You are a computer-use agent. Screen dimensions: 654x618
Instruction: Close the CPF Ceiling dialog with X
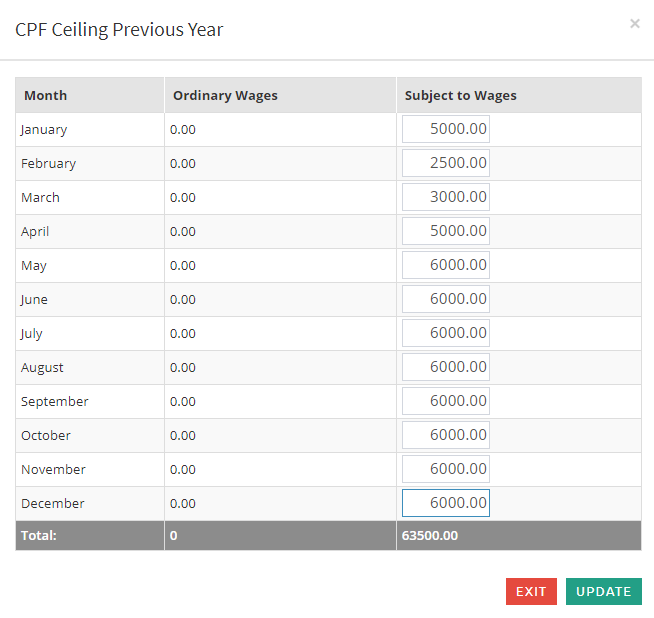(x=634, y=24)
